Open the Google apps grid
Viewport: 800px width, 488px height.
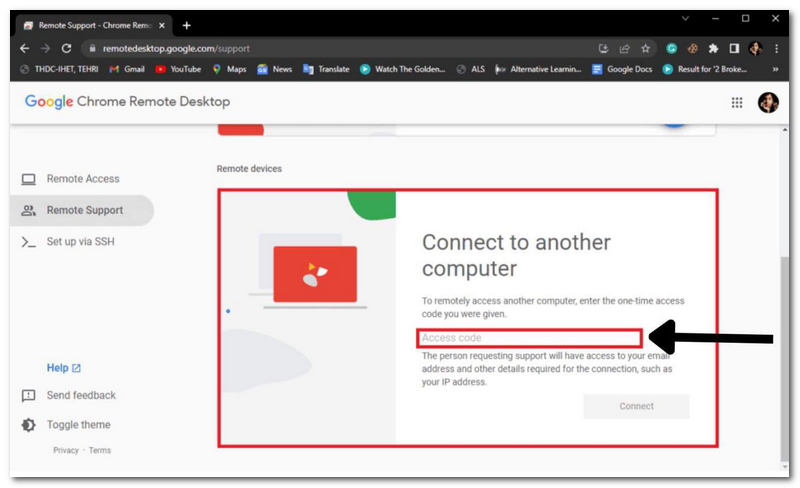pyautogui.click(x=737, y=103)
